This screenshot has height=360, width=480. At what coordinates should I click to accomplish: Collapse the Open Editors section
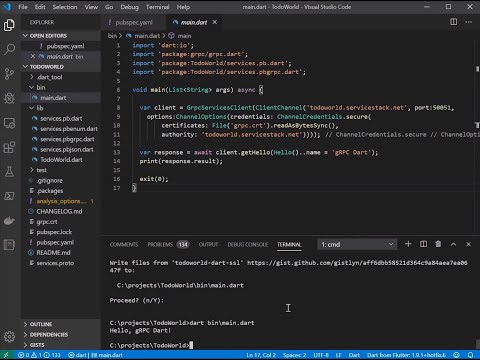pos(61,36)
